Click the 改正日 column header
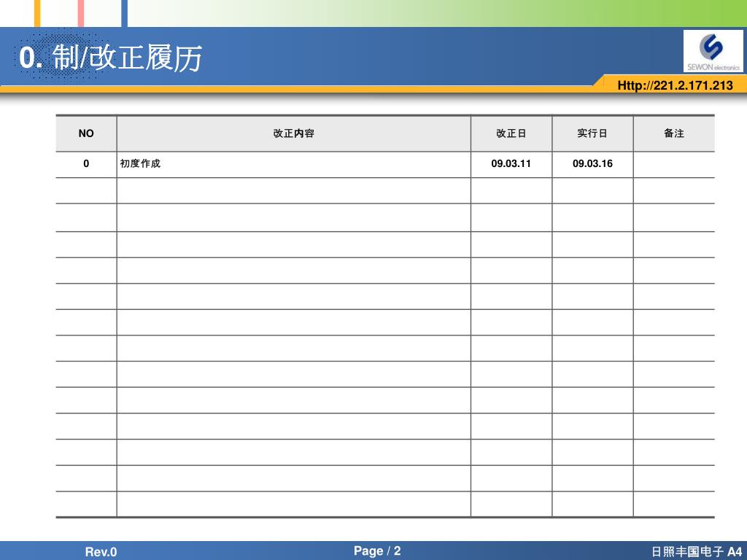Screen dimensions: 747x560 tap(511, 133)
